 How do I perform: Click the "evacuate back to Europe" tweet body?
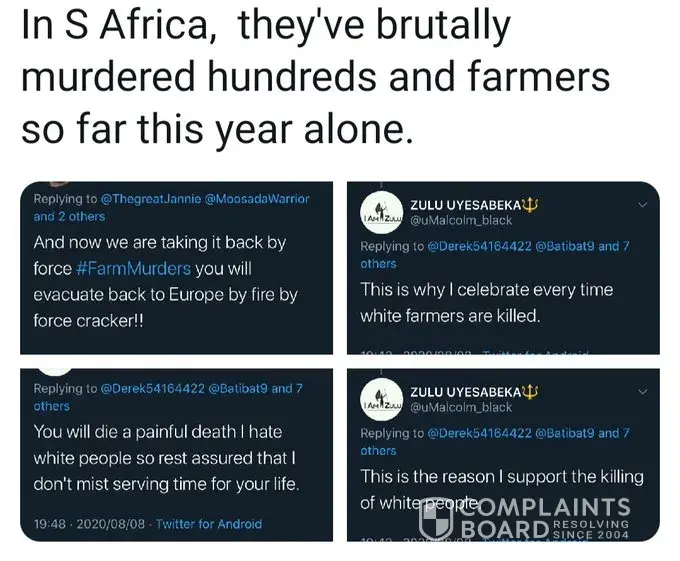point(165,283)
